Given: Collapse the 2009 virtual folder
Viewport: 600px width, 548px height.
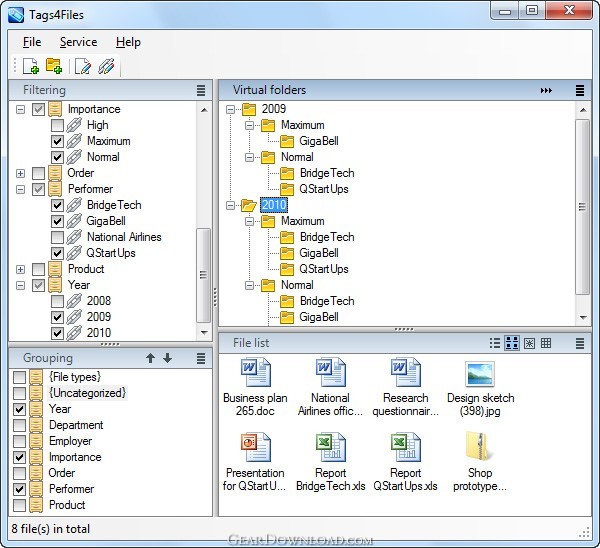Looking at the screenshot, I should (x=230, y=109).
